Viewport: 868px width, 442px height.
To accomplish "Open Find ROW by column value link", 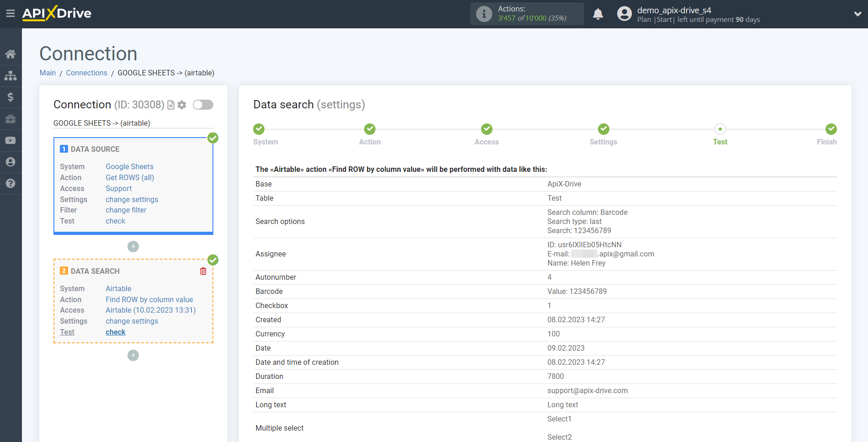I will click(149, 299).
